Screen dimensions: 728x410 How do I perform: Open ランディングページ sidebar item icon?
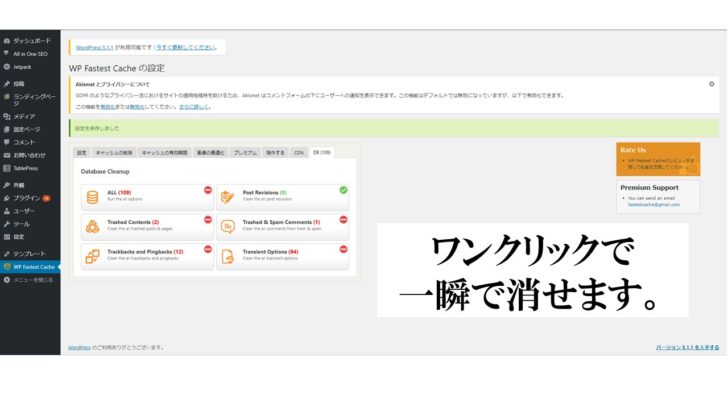(x=6, y=97)
